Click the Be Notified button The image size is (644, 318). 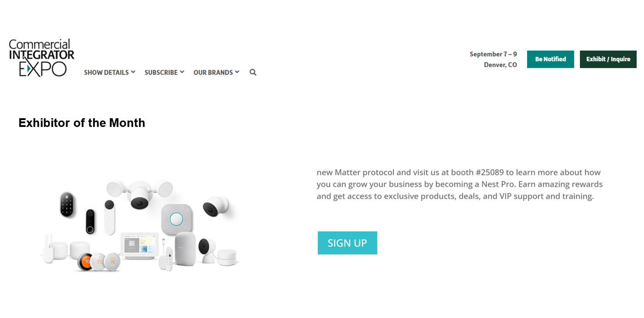tap(550, 59)
